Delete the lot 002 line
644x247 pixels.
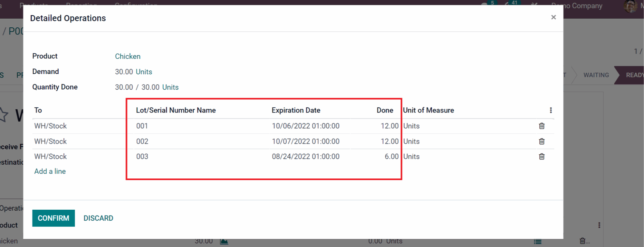click(542, 141)
